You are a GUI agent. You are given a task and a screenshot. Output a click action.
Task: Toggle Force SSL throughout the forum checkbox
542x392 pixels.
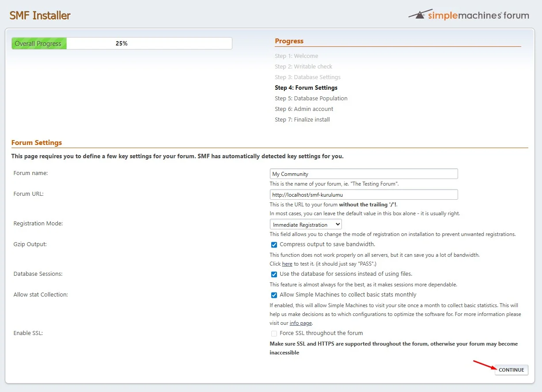[x=274, y=333]
